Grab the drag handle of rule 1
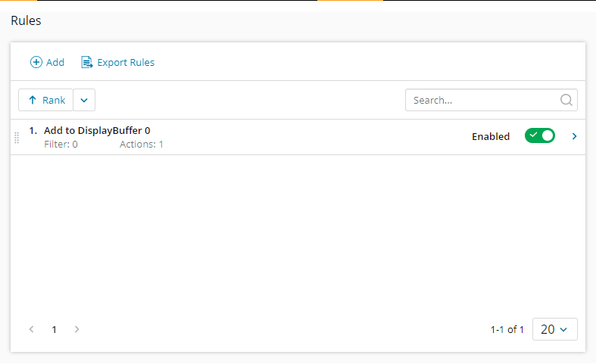The height and width of the screenshot is (364, 596). (x=17, y=137)
